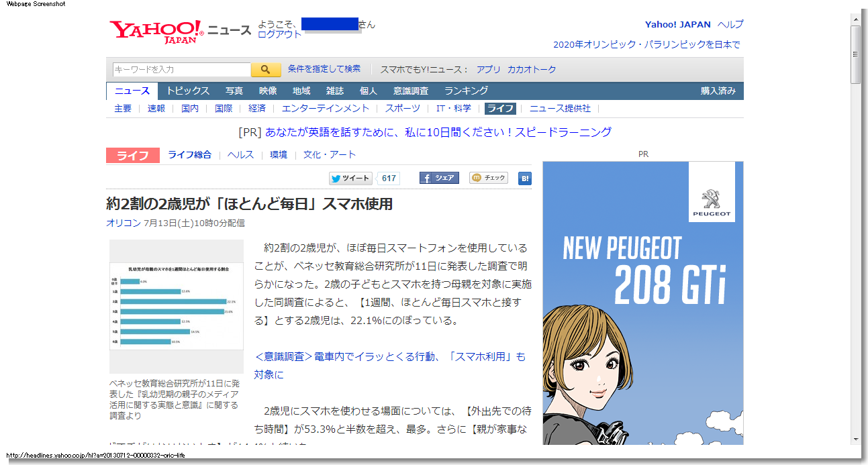Click the オリコン source link
This screenshot has height=465, width=868.
(x=124, y=223)
